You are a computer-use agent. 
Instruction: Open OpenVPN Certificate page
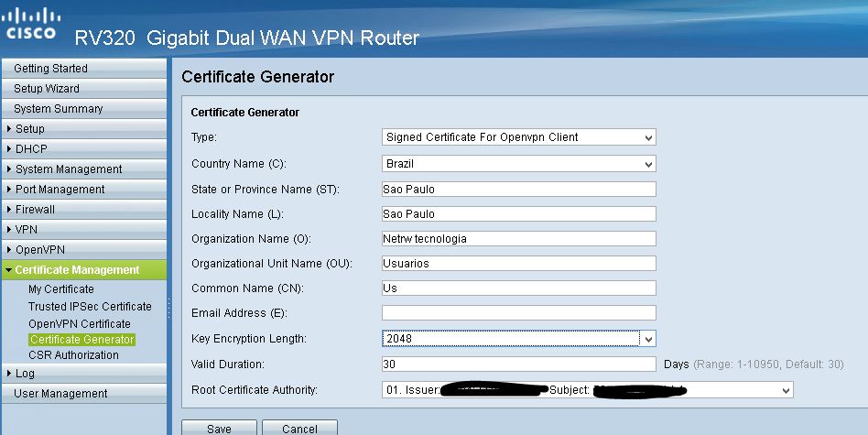[x=79, y=323]
